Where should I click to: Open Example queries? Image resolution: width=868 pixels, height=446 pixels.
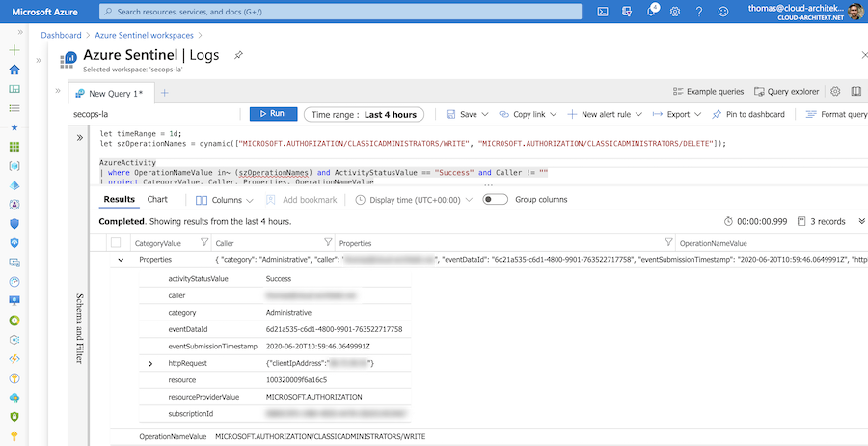[708, 92]
